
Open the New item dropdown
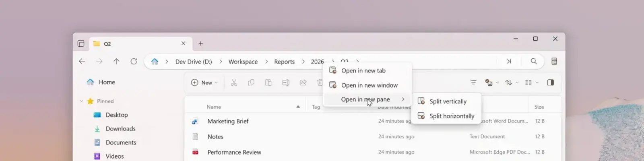pos(204,83)
